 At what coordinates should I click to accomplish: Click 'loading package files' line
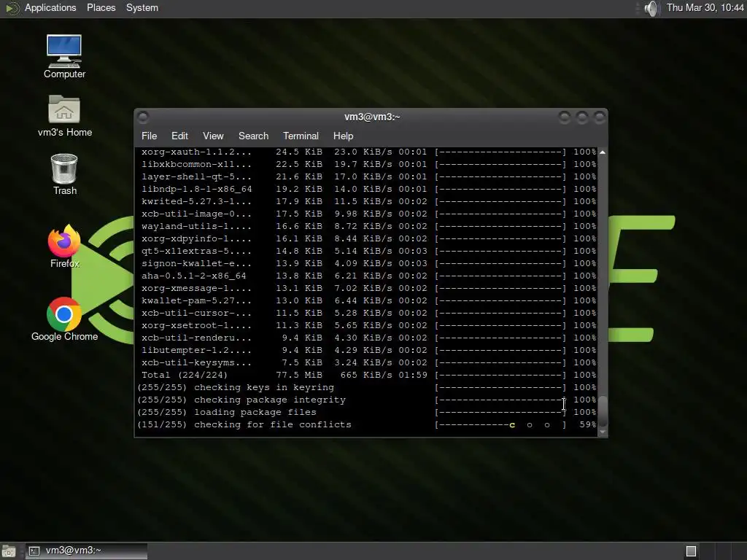pos(367,413)
